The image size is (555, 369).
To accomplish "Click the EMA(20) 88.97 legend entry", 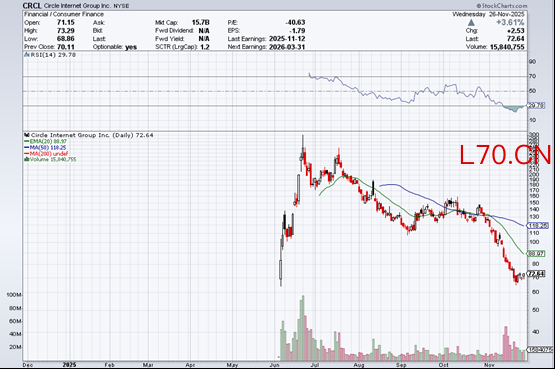I will (x=48, y=142).
